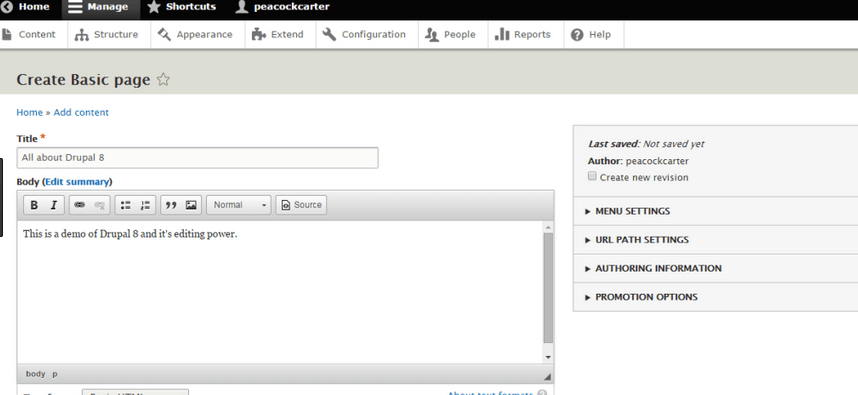Open the Image insert dialog
The image size is (858, 395).
(191, 205)
